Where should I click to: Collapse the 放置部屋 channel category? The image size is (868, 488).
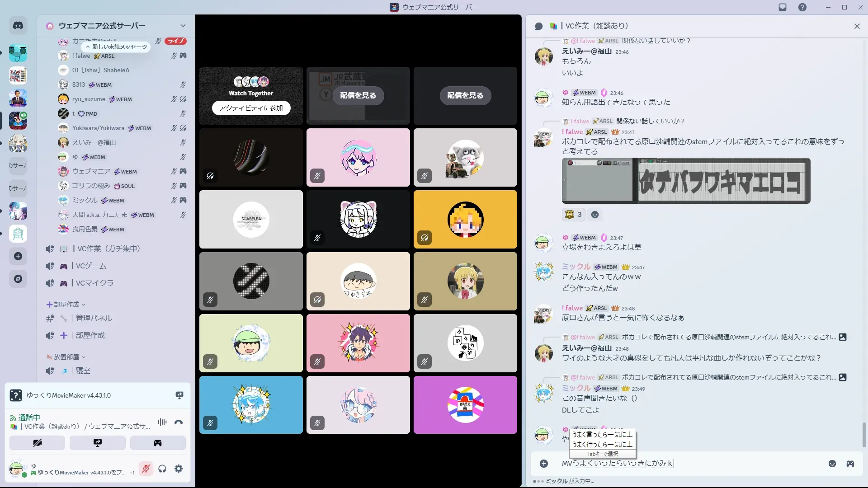tap(66, 357)
